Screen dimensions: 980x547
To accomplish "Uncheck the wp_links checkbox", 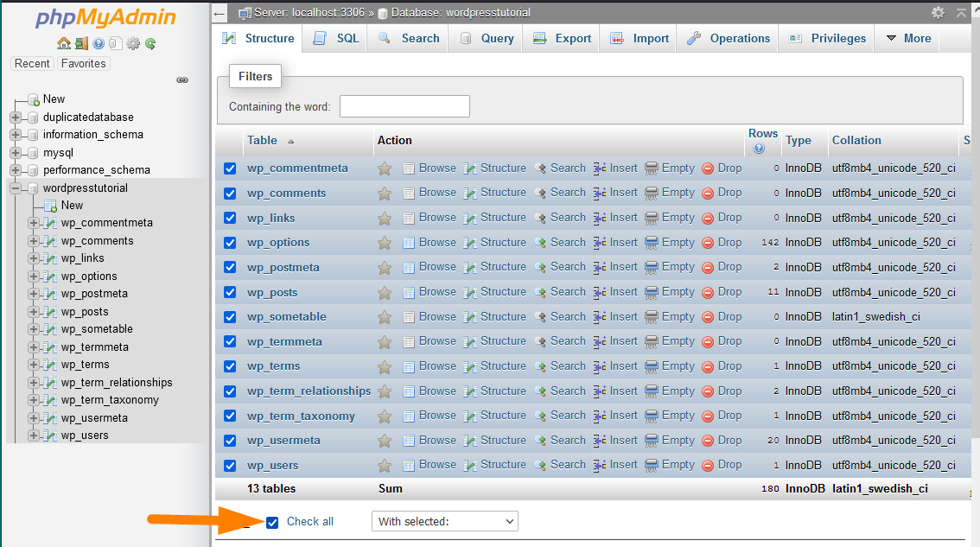I will (230, 218).
